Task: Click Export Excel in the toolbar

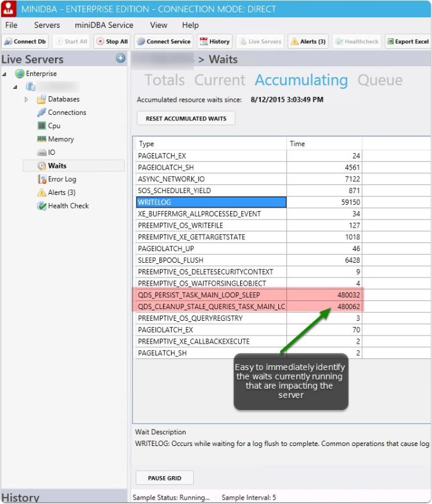Action: coord(407,41)
